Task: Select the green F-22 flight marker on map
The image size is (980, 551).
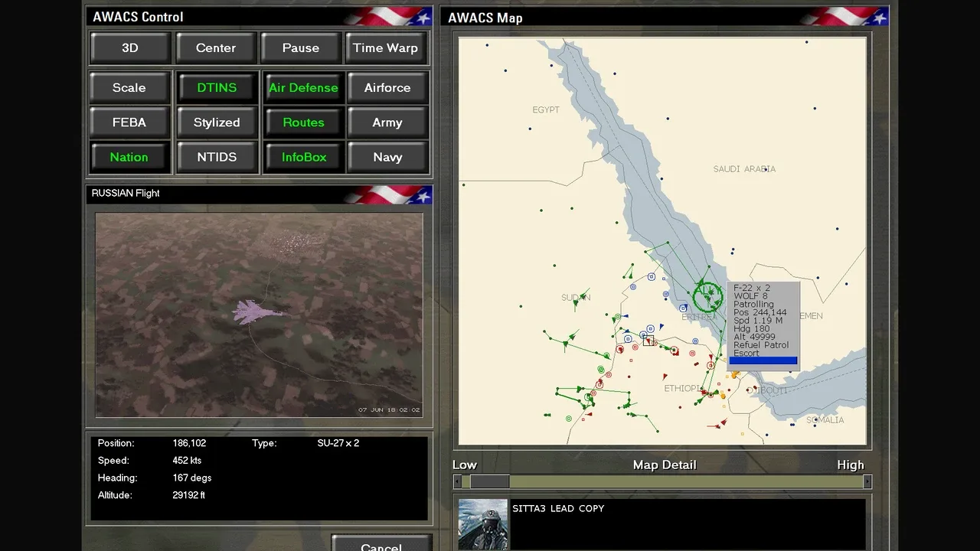Action: click(x=708, y=296)
